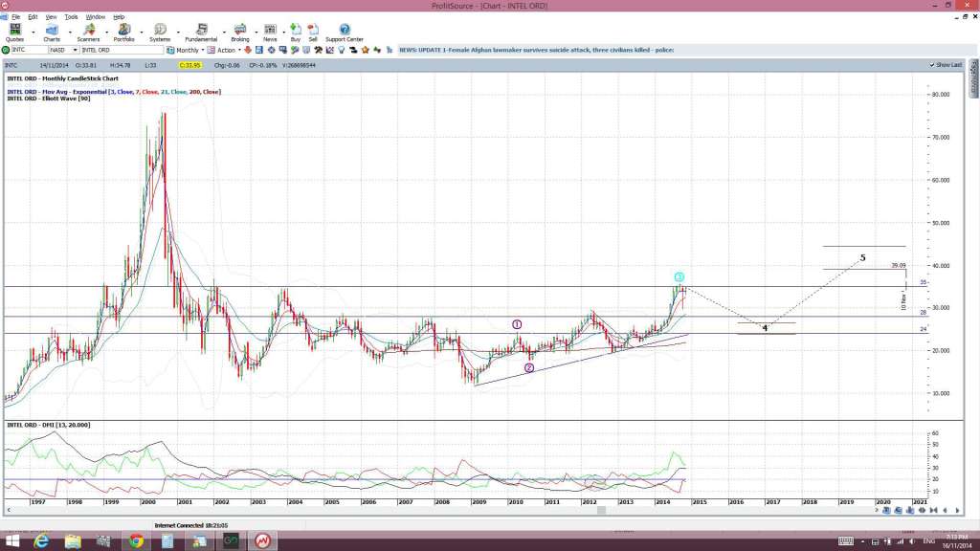This screenshot has width=980, height=551.
Task: Click the expand bars icon
Action: point(922,511)
